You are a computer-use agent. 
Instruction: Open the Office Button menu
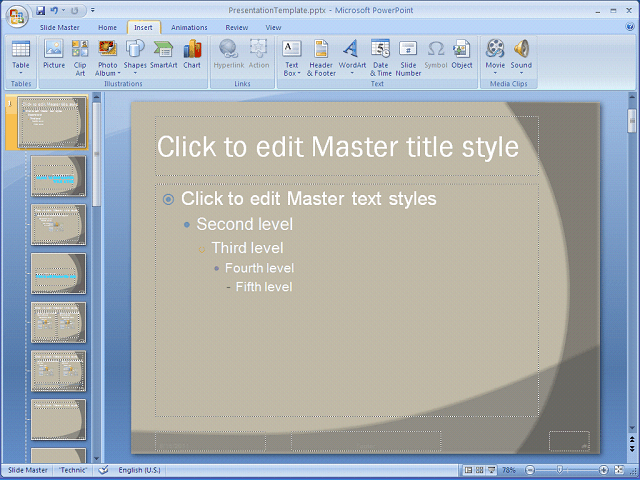(17, 16)
